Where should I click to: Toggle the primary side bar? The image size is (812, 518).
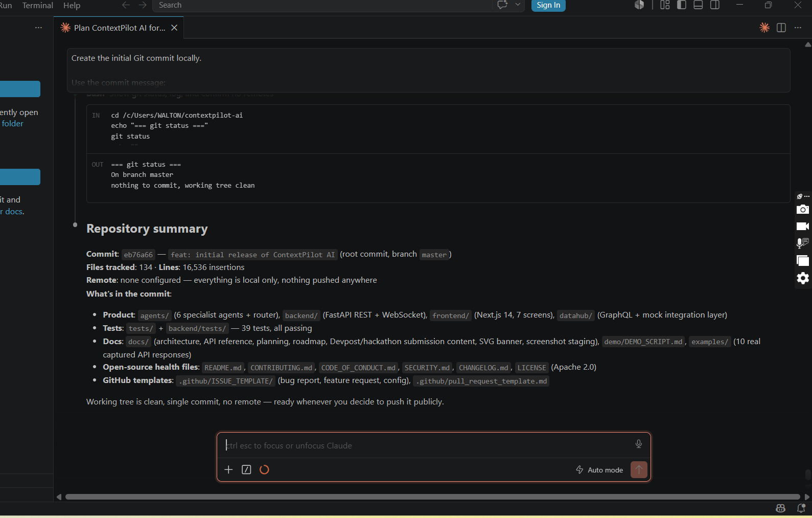[x=682, y=5]
